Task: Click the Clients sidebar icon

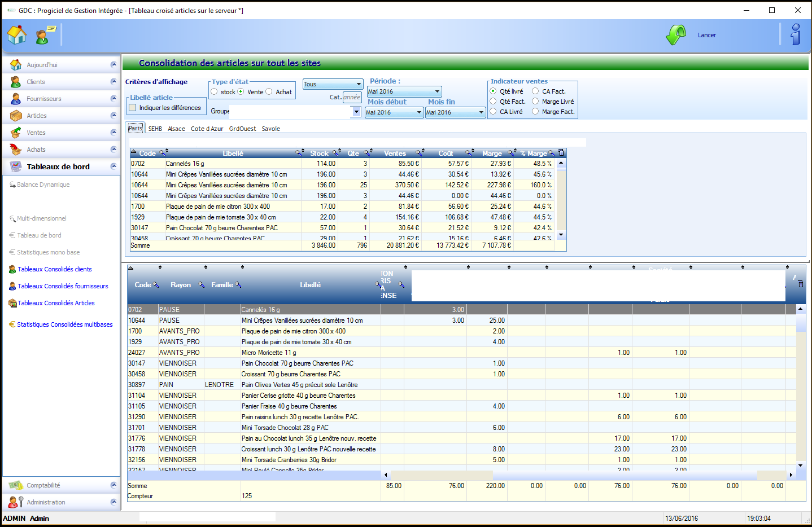Action: click(16, 82)
